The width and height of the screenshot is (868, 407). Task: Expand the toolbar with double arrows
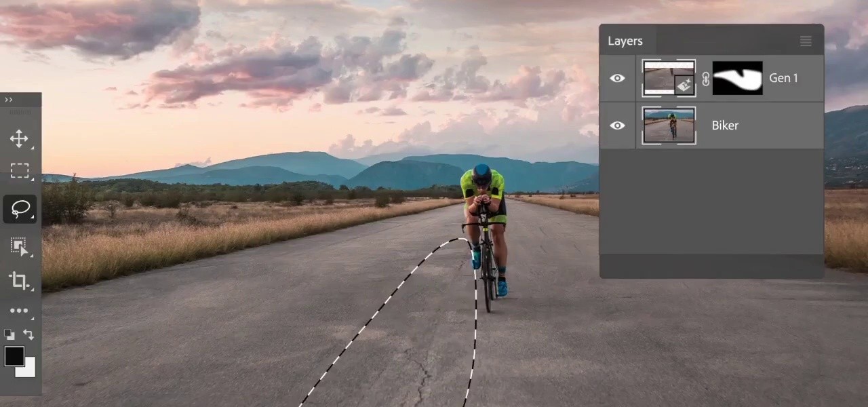(x=9, y=100)
